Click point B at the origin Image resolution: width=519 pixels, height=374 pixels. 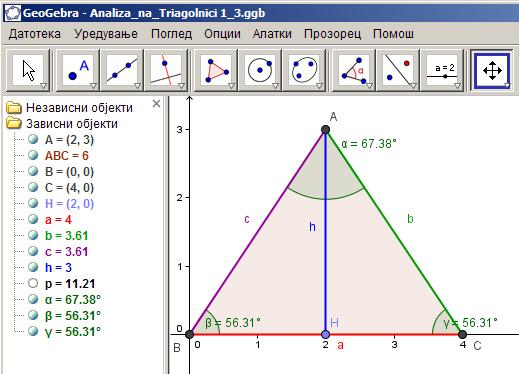click(x=189, y=334)
